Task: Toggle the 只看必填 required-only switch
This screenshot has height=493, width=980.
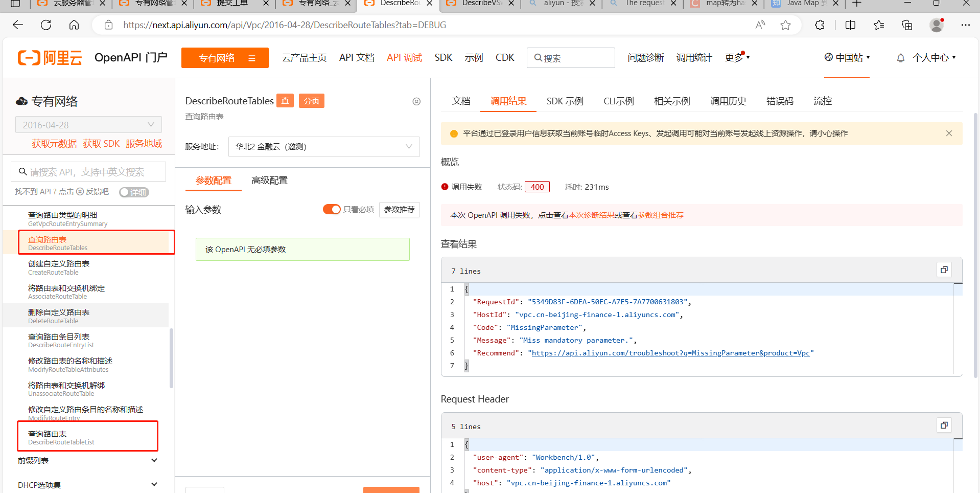Action: (x=332, y=209)
